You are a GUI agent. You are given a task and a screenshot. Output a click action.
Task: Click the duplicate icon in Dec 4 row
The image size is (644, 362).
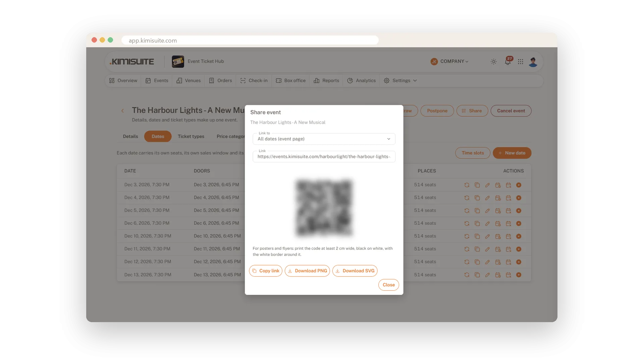(477, 198)
